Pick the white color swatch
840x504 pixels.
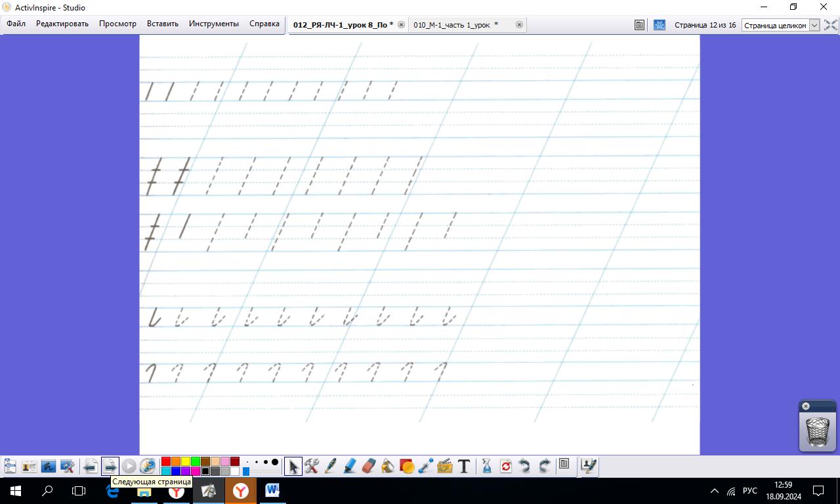point(235,471)
